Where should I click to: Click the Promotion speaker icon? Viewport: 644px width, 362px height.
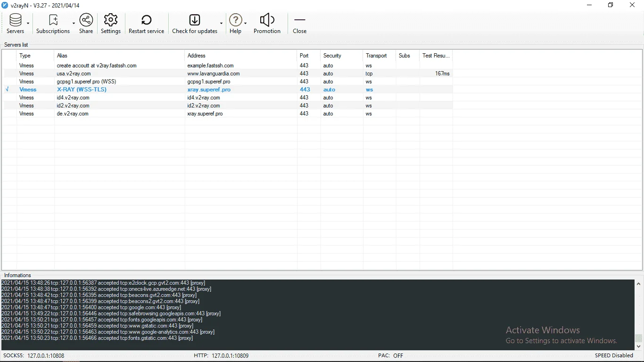point(267,20)
